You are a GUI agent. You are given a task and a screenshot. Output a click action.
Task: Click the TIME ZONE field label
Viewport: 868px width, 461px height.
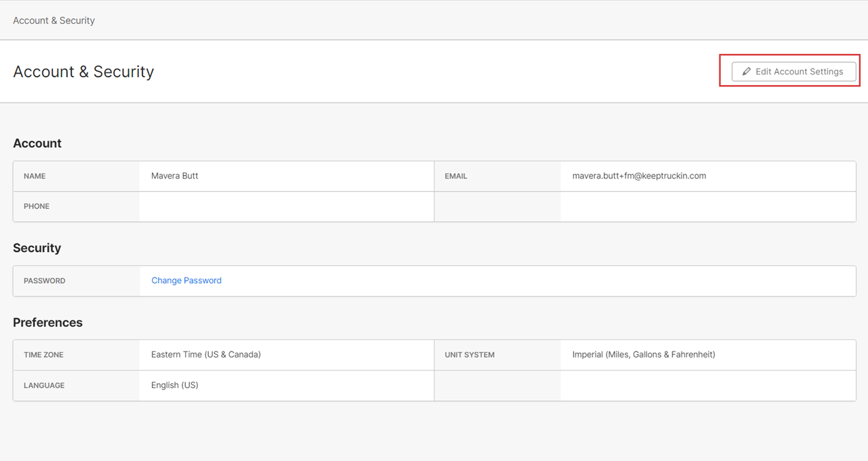pos(43,355)
